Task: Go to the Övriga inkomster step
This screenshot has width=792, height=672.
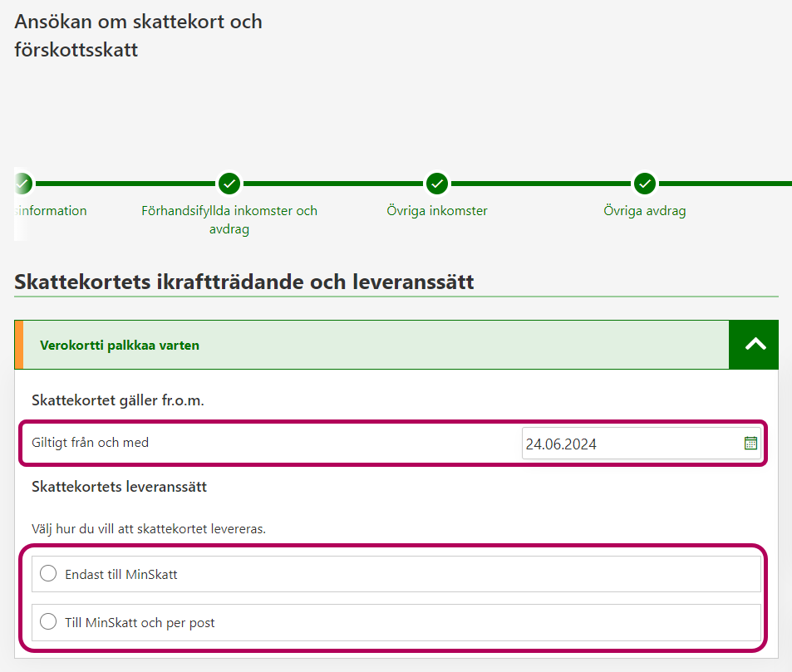Action: click(437, 211)
